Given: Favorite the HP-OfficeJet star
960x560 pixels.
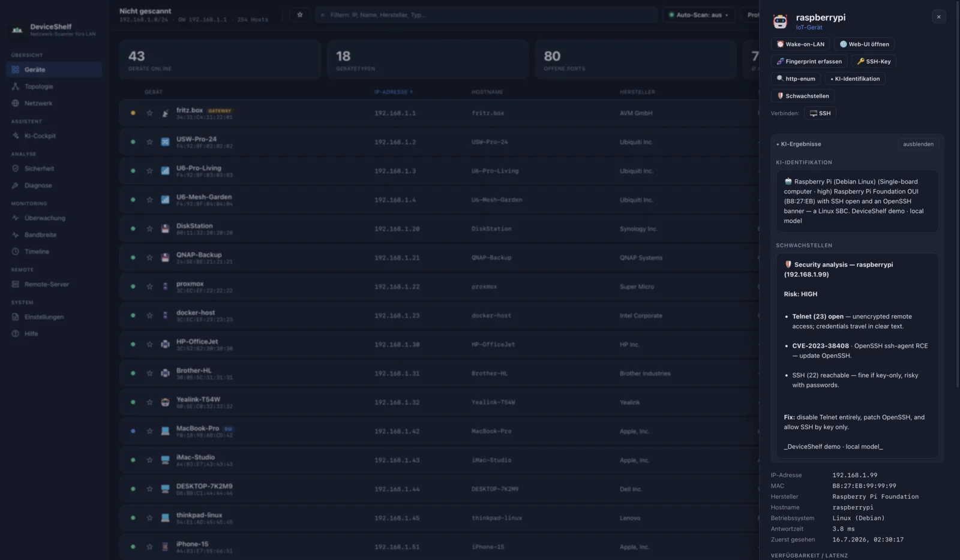Looking at the screenshot, I should 149,345.
